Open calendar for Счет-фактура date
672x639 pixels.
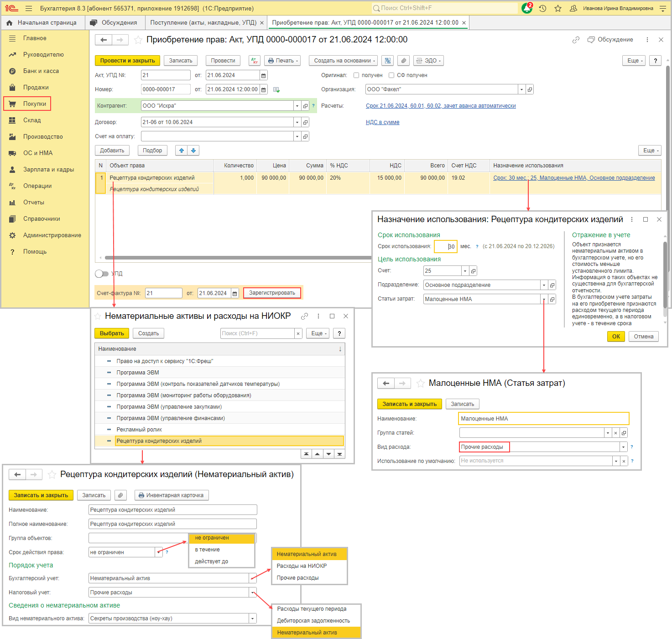pos(234,293)
